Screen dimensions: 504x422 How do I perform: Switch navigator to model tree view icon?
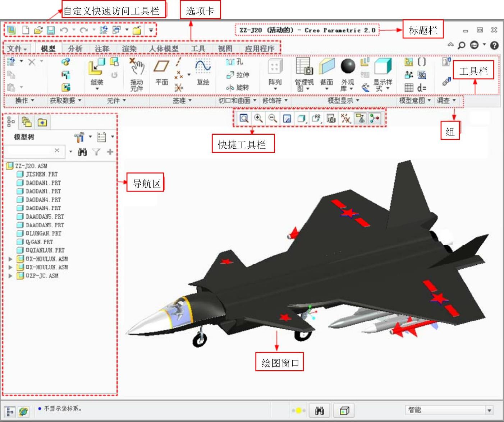[11, 122]
